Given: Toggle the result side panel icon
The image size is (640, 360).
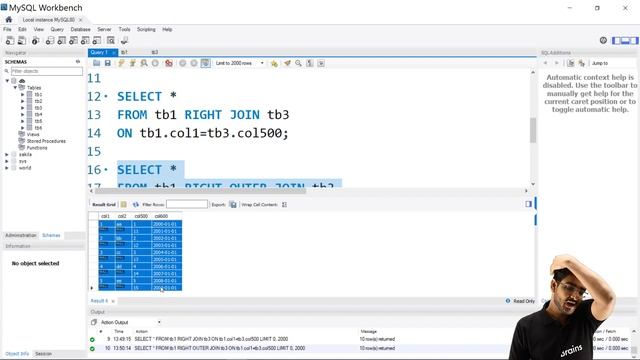Looking at the screenshot, I should (529, 204).
